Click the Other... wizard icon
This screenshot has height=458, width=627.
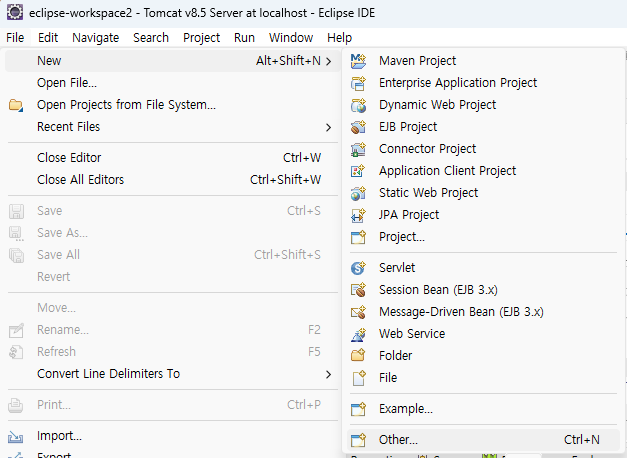358,440
